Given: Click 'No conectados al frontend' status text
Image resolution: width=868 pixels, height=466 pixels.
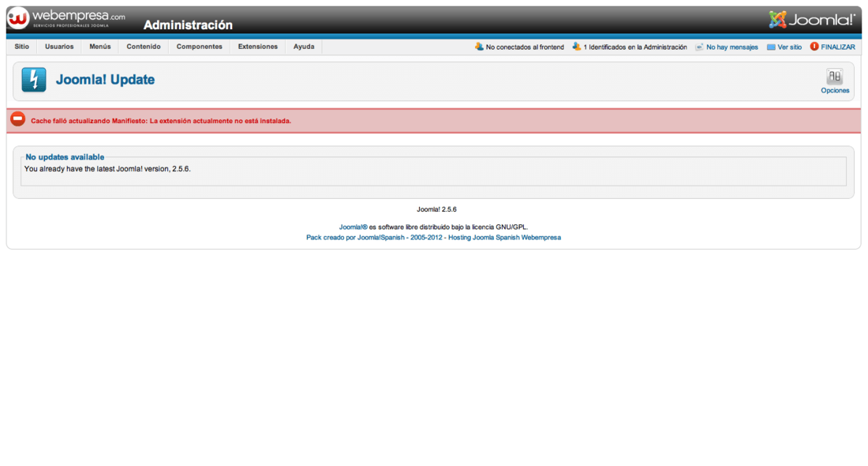Looking at the screenshot, I should pos(525,47).
